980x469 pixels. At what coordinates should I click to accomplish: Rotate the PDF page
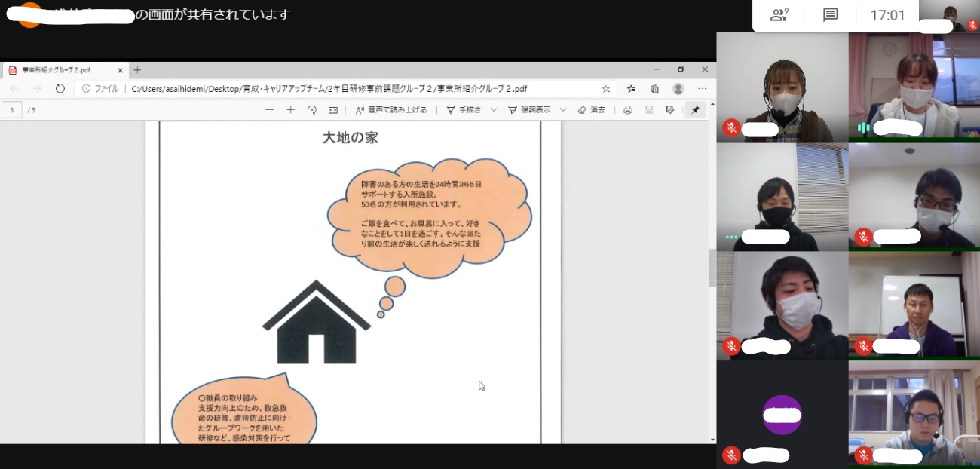coord(312,110)
